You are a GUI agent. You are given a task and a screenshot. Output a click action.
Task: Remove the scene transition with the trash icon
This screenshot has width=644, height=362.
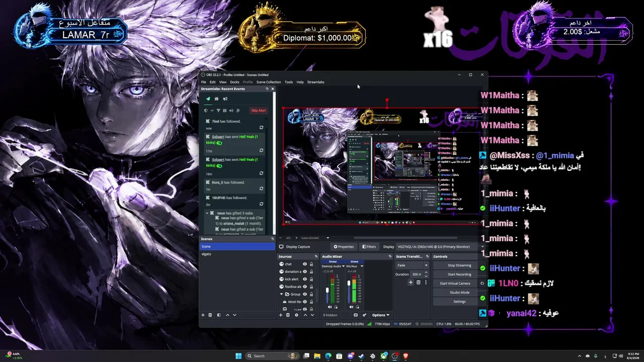[x=418, y=283]
